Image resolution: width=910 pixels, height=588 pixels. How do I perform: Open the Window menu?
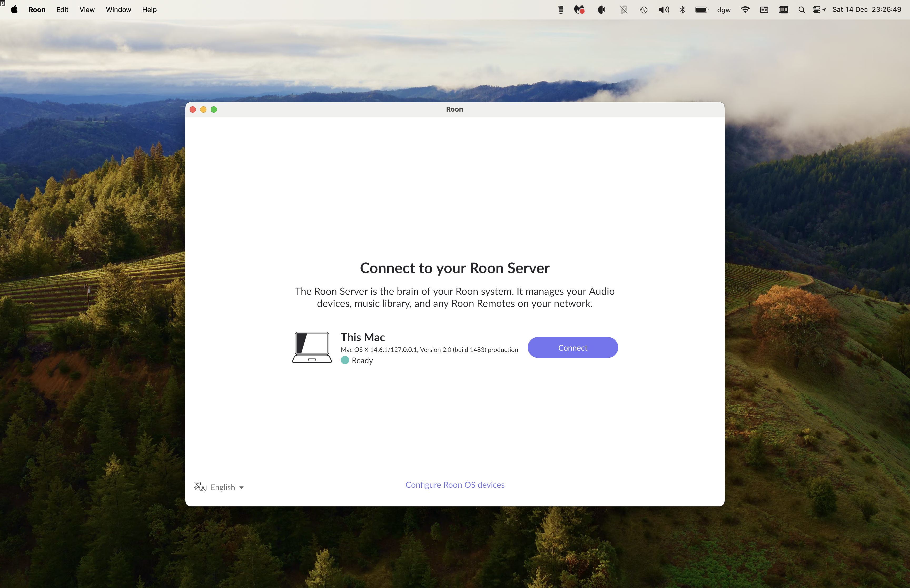click(118, 9)
